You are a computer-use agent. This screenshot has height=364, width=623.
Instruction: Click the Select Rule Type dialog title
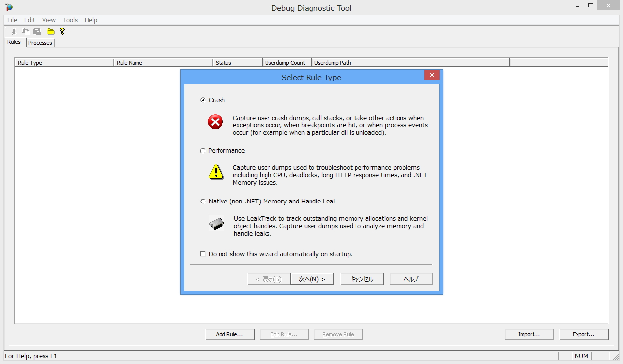(x=311, y=77)
